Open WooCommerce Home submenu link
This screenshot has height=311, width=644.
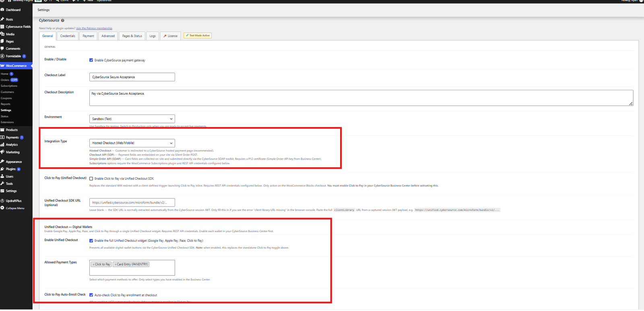[x=4, y=74]
